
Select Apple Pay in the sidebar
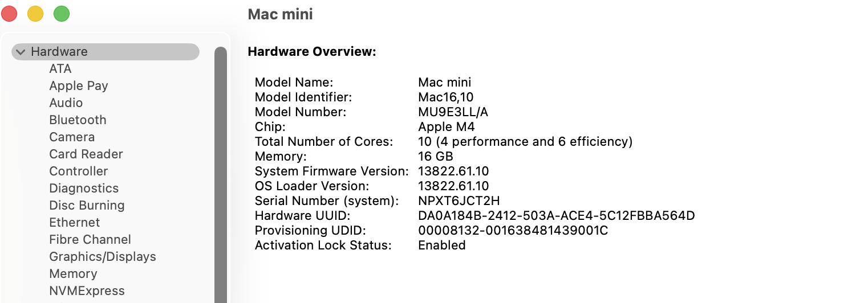[x=79, y=86]
